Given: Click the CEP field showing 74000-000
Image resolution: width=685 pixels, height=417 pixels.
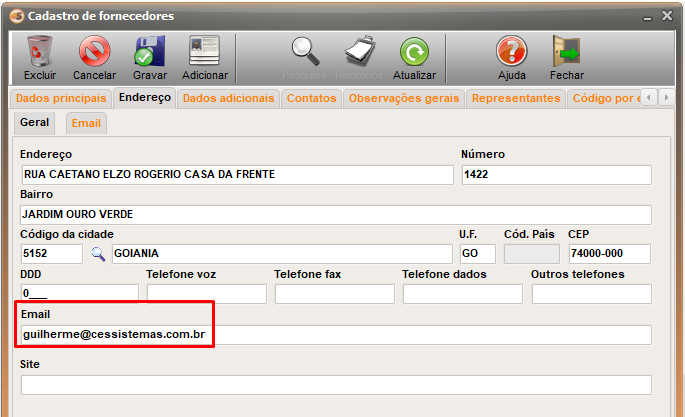Looking at the screenshot, I should 609,254.
